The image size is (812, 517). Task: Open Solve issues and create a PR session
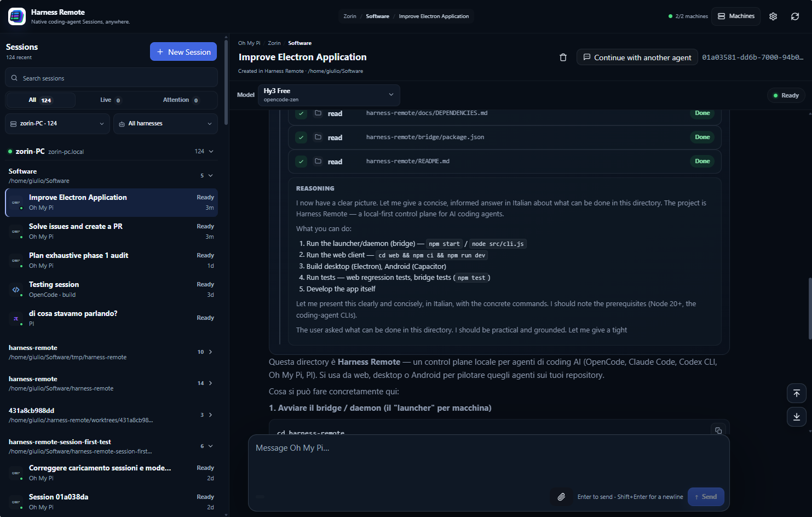point(111,232)
